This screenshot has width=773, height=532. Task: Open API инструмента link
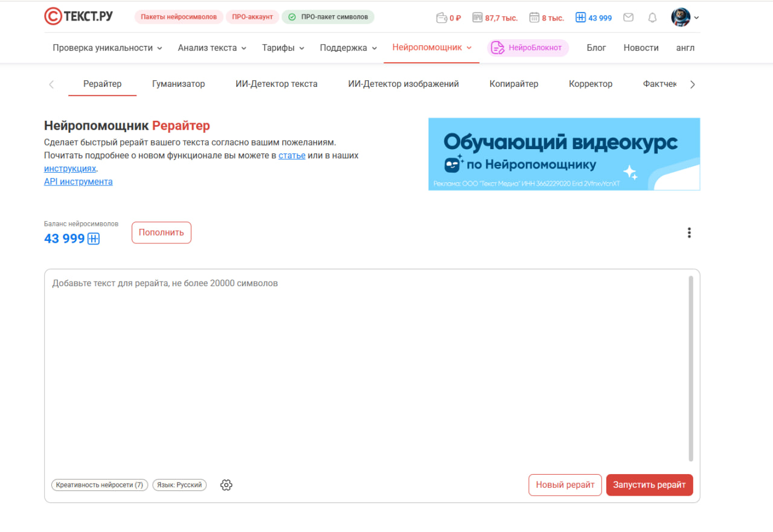[78, 181]
